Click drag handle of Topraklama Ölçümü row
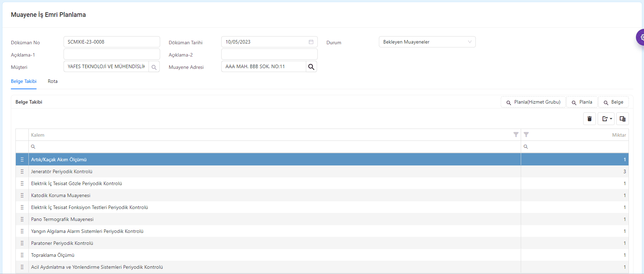The image size is (644, 274). [x=22, y=255]
